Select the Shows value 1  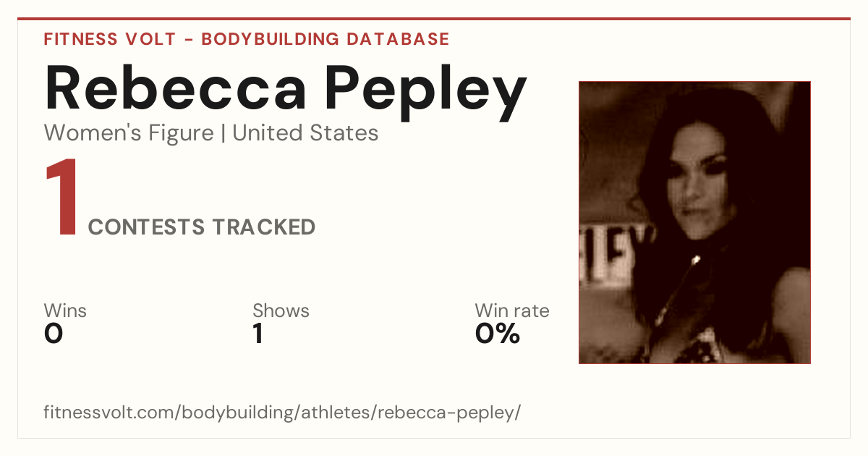tap(258, 334)
